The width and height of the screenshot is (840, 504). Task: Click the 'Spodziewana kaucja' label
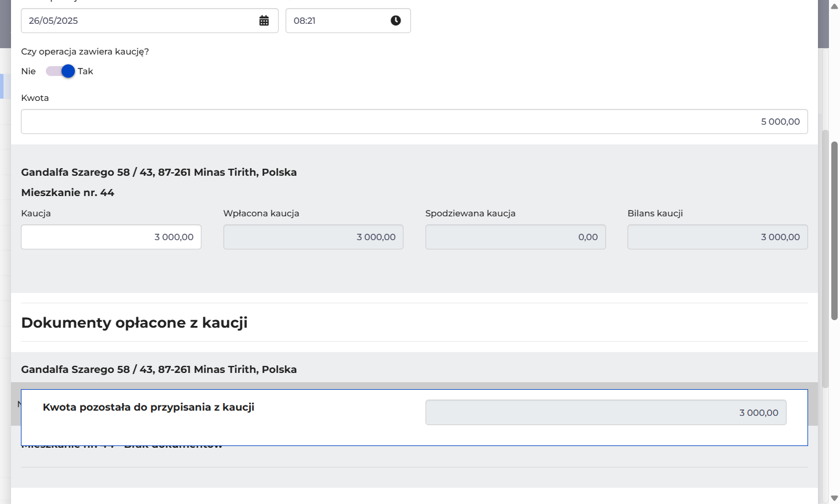point(470,213)
